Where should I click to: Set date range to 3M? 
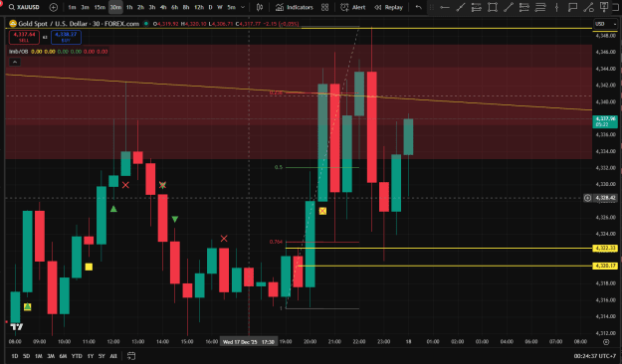click(51, 356)
